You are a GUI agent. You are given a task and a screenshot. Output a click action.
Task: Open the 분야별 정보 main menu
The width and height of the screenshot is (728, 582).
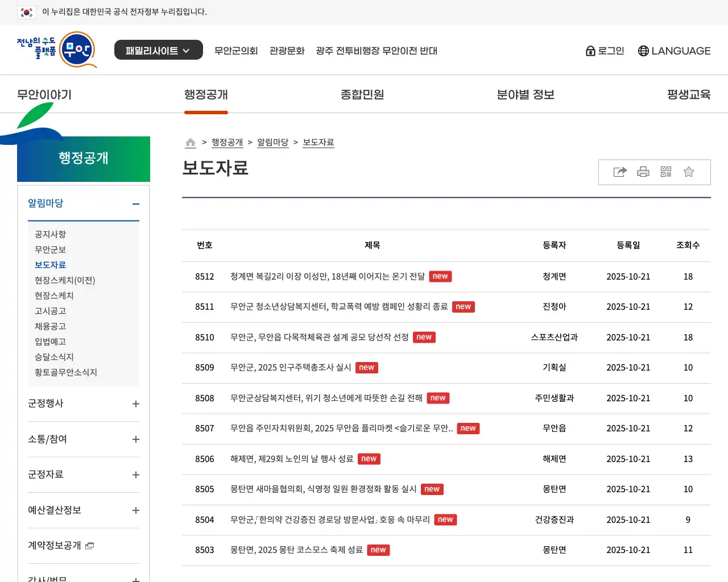click(525, 94)
